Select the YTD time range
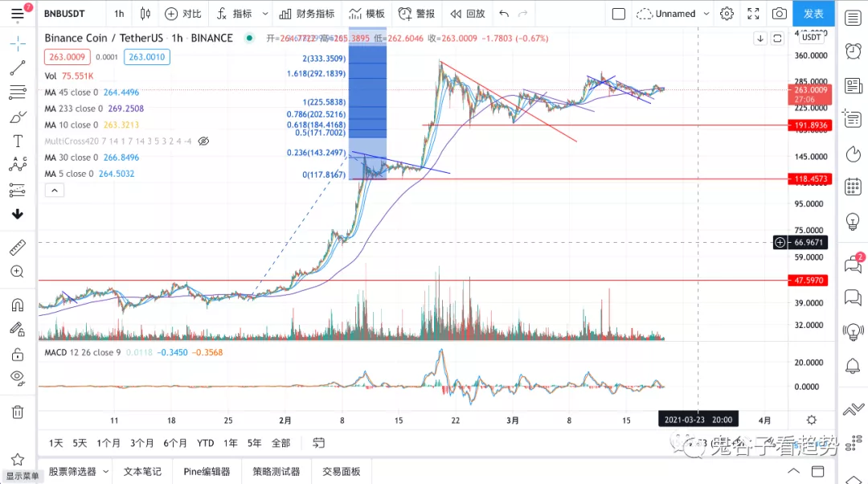 (x=205, y=443)
